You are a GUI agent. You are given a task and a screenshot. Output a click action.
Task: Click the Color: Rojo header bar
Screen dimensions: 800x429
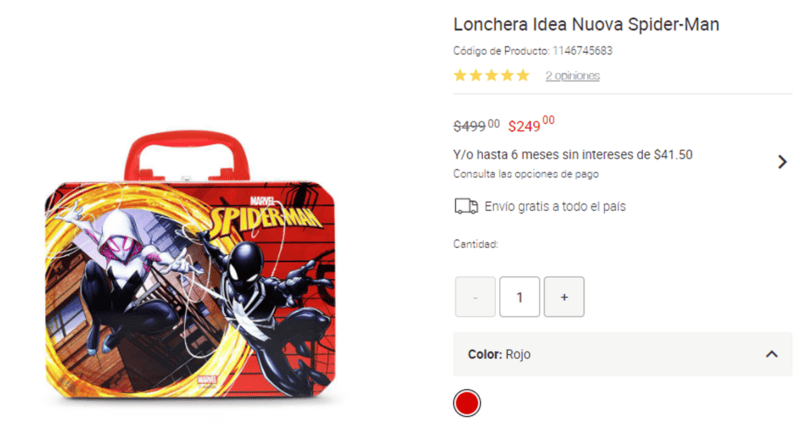click(x=622, y=354)
